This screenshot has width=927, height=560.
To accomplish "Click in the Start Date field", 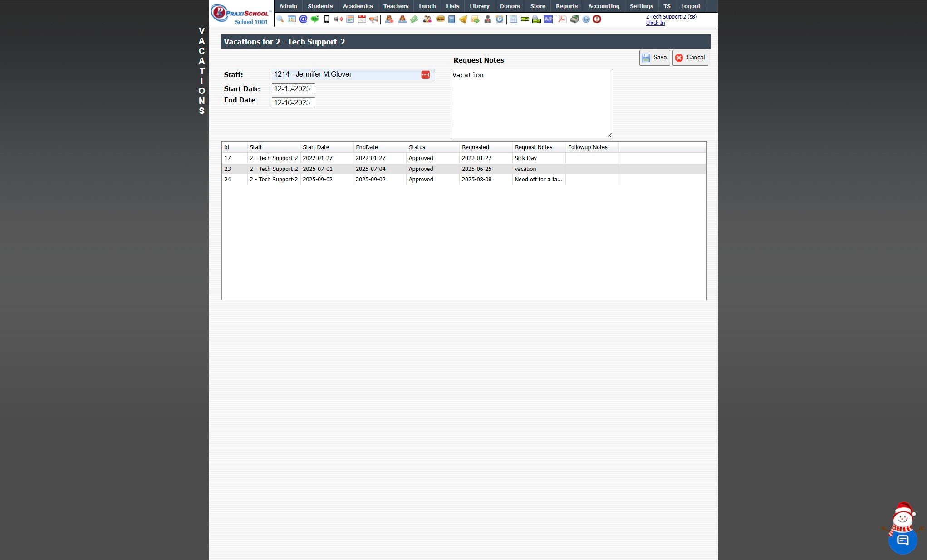I will (x=293, y=89).
